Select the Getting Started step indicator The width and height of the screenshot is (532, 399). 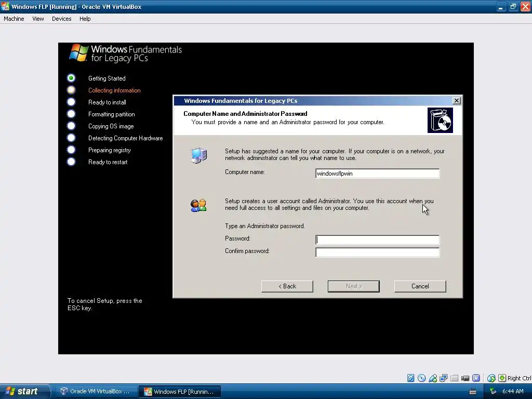(x=71, y=78)
